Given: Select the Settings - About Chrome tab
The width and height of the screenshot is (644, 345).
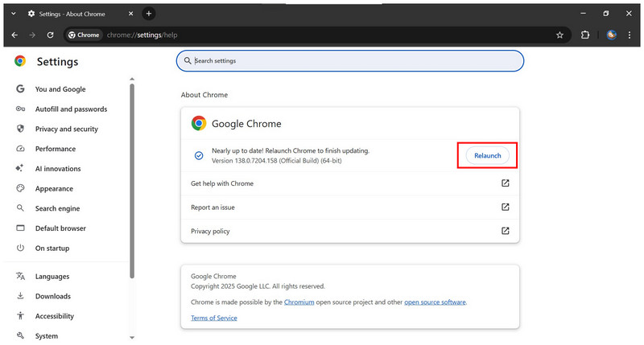Looking at the screenshot, I should tap(76, 14).
